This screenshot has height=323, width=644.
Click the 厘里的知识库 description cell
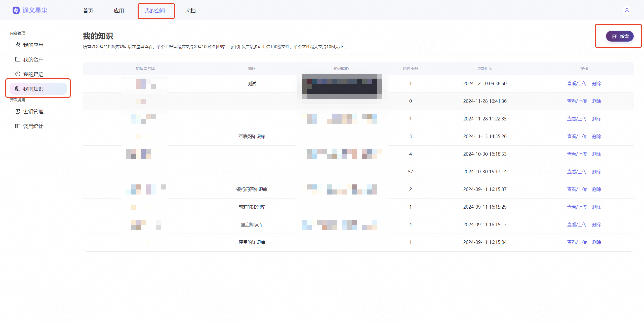coord(252,242)
